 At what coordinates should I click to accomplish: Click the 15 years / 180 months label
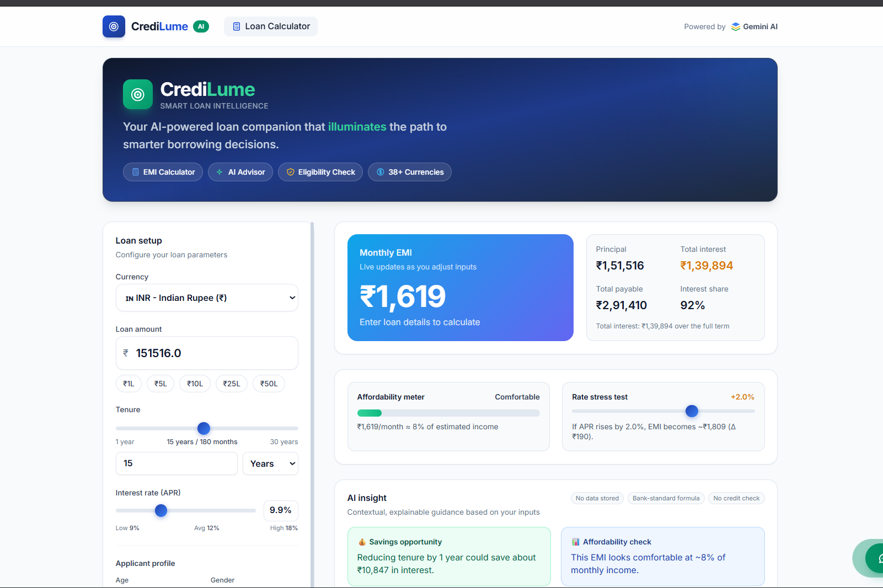(202, 442)
